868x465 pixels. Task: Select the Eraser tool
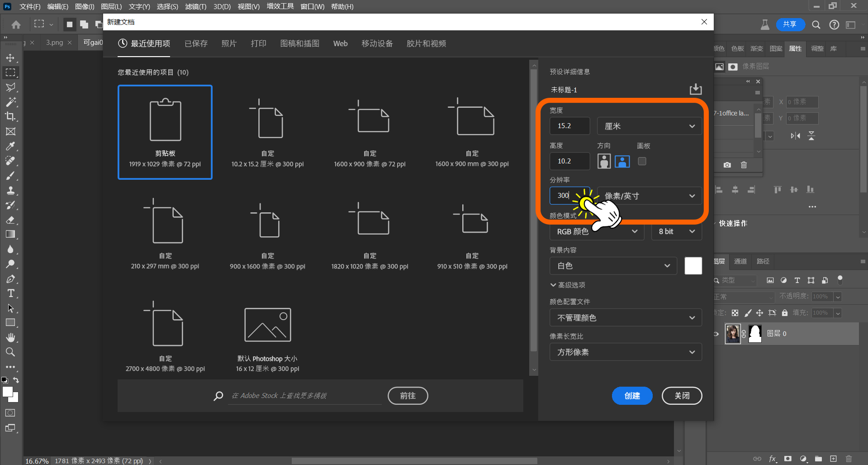(x=10, y=220)
